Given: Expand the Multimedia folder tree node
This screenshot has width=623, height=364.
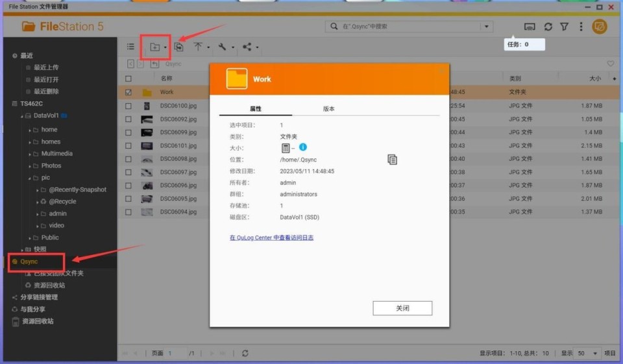Looking at the screenshot, I should click(30, 154).
